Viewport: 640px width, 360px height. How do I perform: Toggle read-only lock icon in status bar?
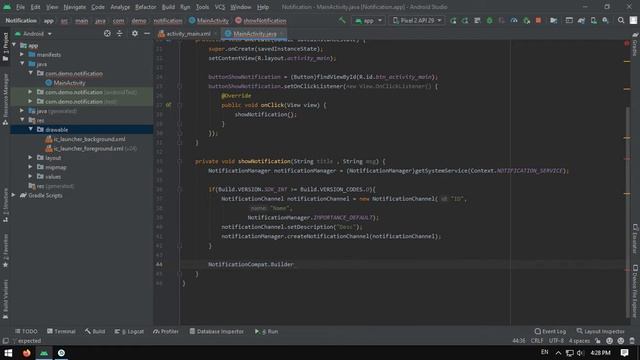[x=598, y=341]
